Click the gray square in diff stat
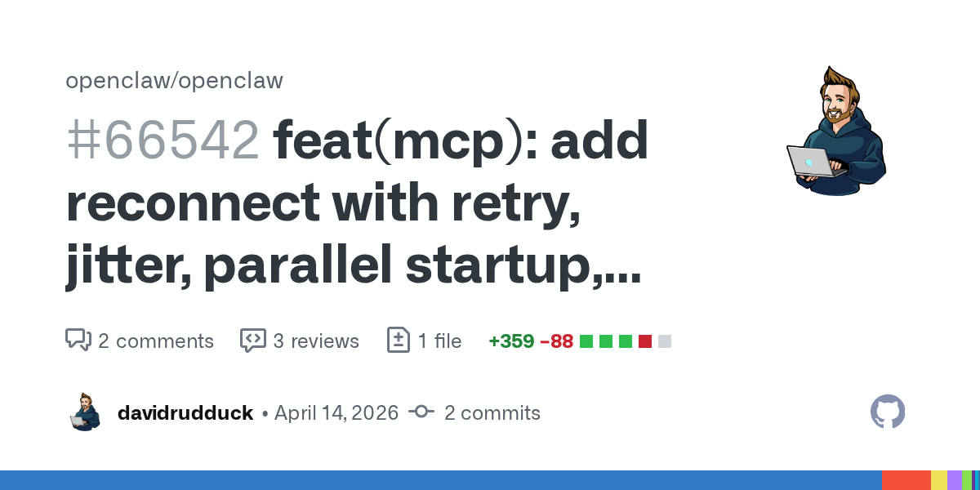980x490 pixels. pyautogui.click(x=665, y=341)
